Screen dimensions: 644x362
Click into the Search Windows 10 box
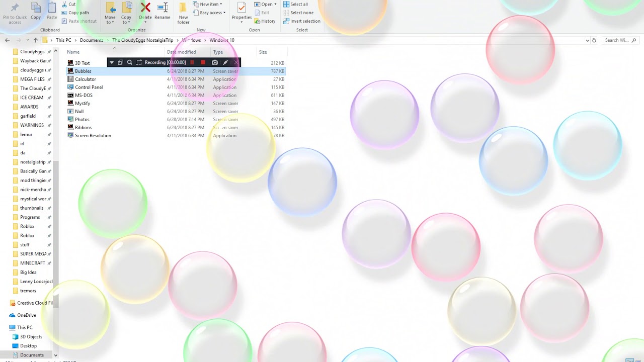coord(621,40)
